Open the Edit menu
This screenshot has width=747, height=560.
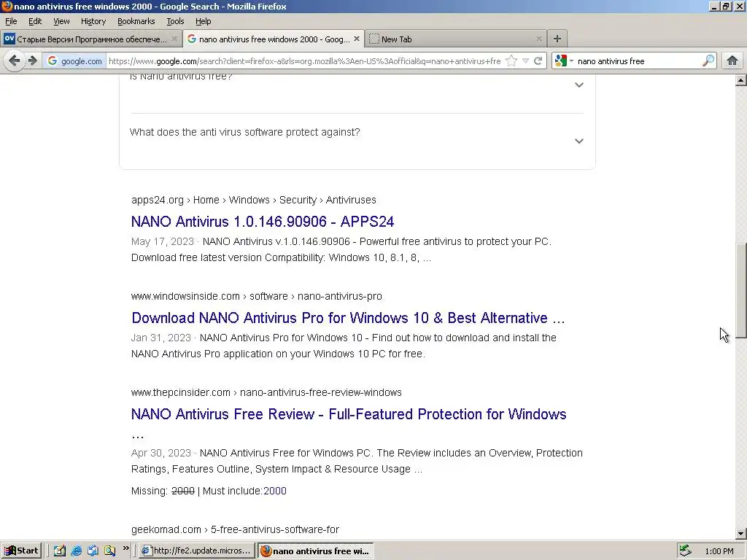pos(35,21)
